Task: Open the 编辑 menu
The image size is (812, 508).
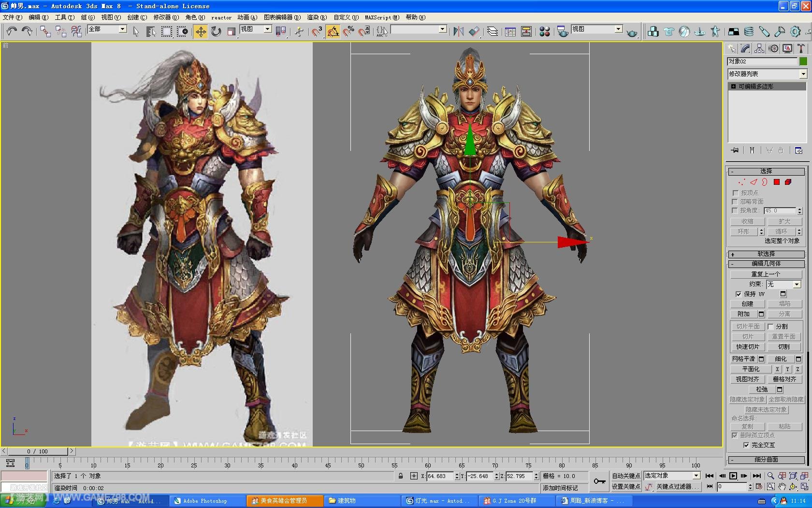Action: click(x=38, y=17)
